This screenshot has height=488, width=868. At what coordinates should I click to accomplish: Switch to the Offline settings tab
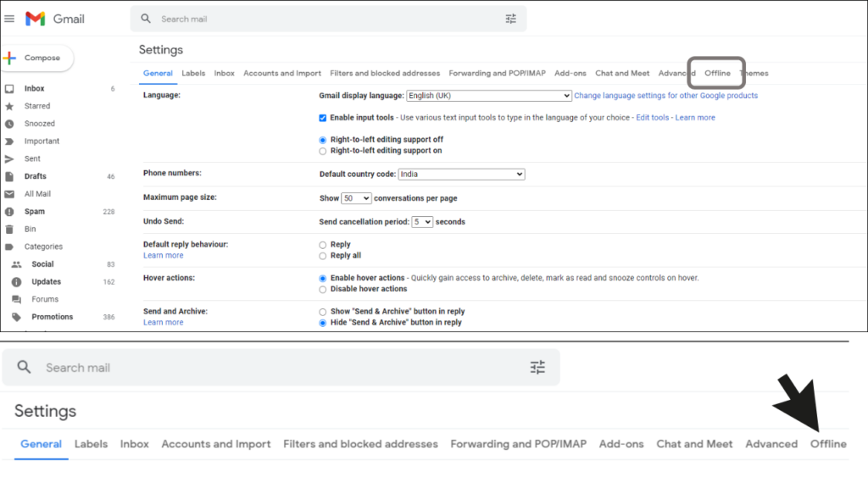(x=716, y=74)
